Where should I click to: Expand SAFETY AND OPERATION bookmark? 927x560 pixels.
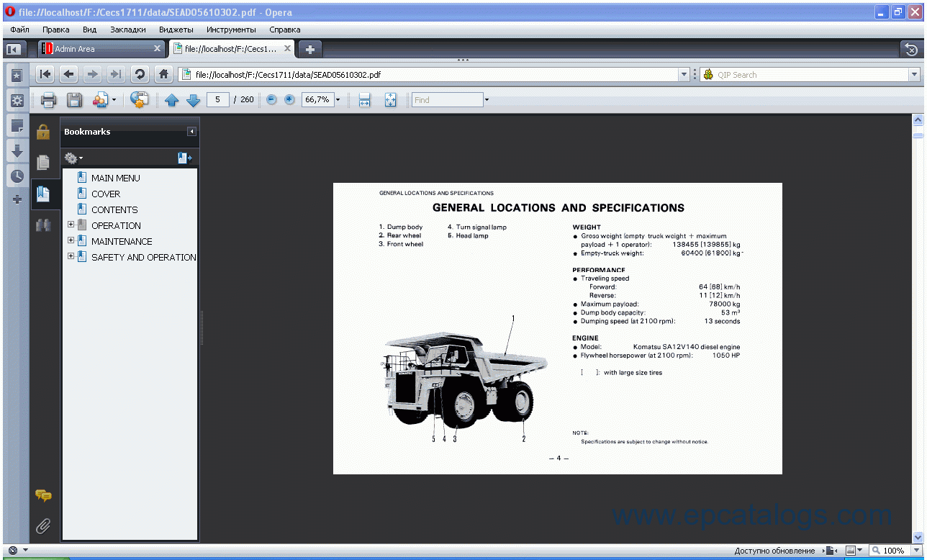(71, 257)
